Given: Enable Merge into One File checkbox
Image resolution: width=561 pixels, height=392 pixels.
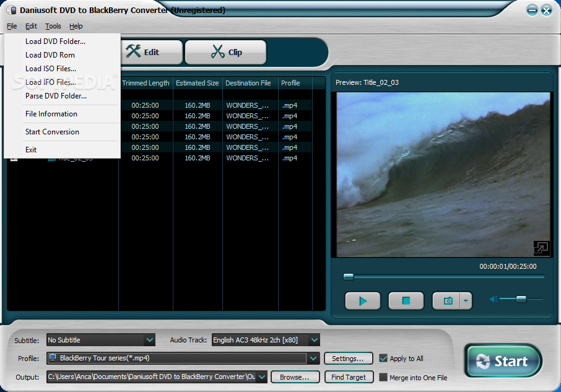Looking at the screenshot, I should click(383, 377).
